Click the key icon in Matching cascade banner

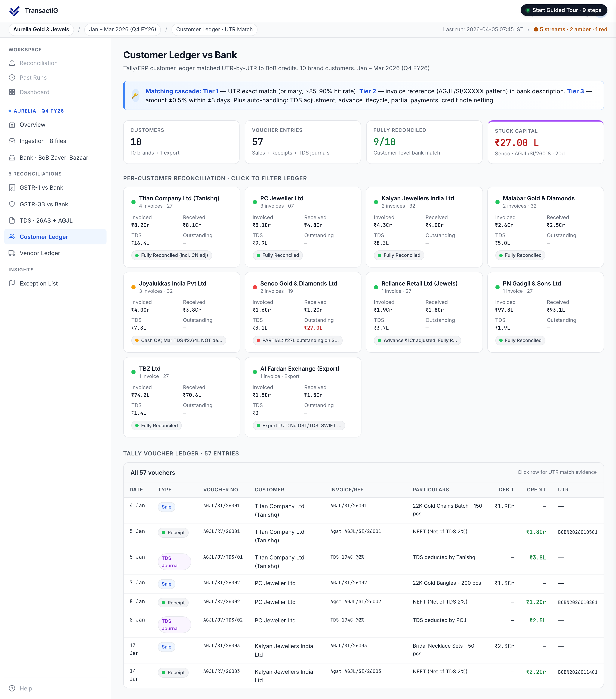[135, 96]
